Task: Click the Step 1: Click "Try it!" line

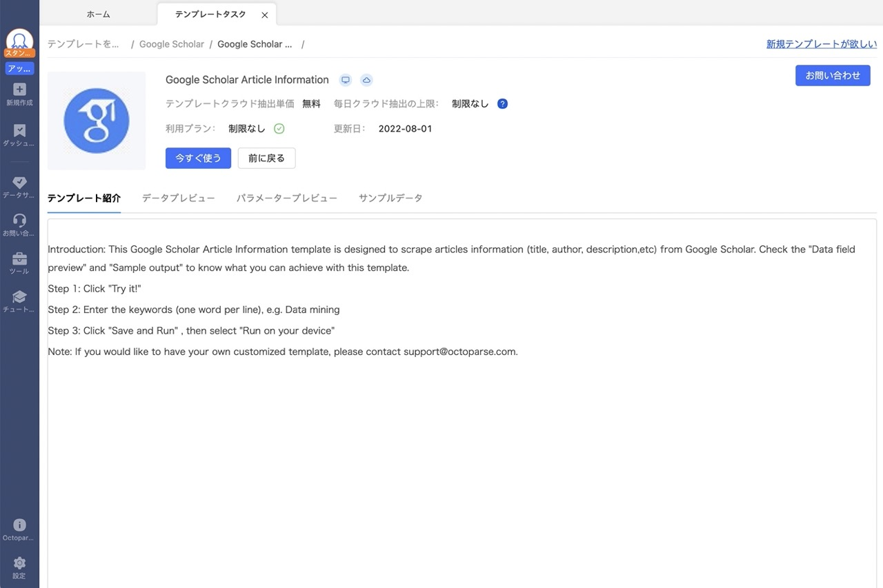Action: [x=95, y=289]
